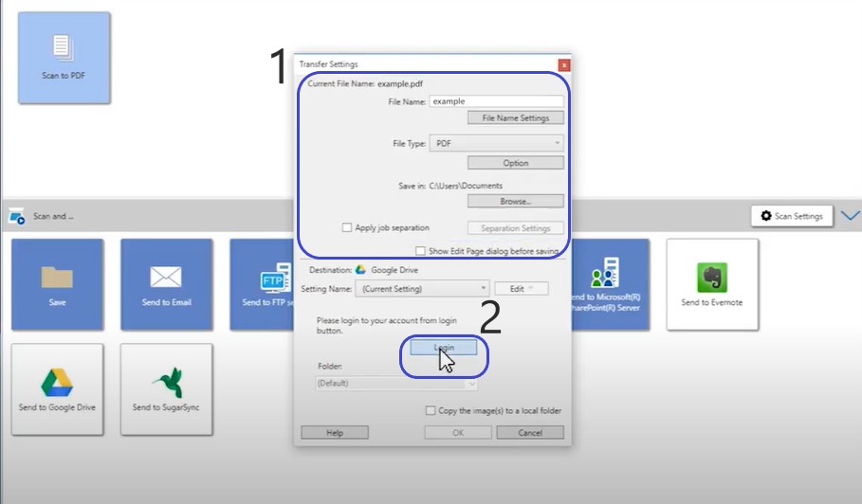
Task: Select the Save folder tile
Action: point(57,283)
